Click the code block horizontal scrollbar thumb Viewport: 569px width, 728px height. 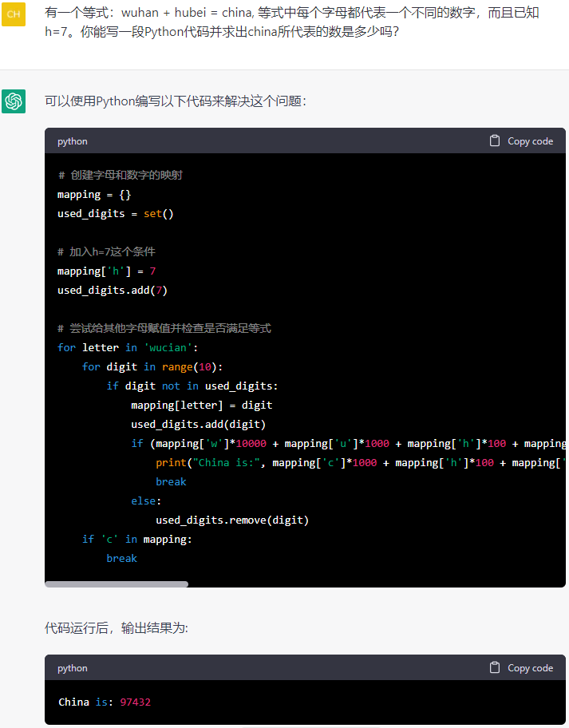(117, 584)
